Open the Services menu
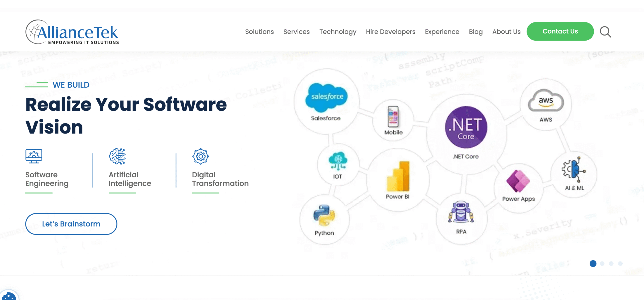The height and width of the screenshot is (300, 644). (296, 31)
